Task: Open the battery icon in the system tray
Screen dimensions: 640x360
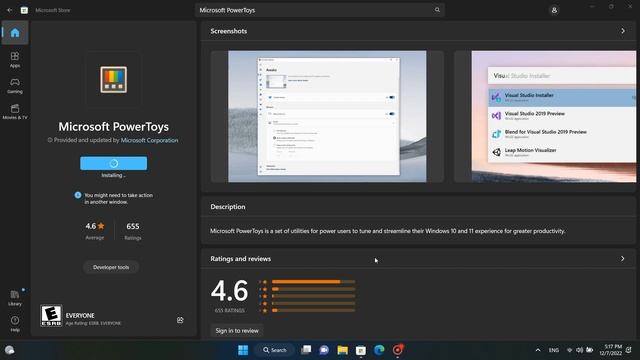Action: pos(590,350)
